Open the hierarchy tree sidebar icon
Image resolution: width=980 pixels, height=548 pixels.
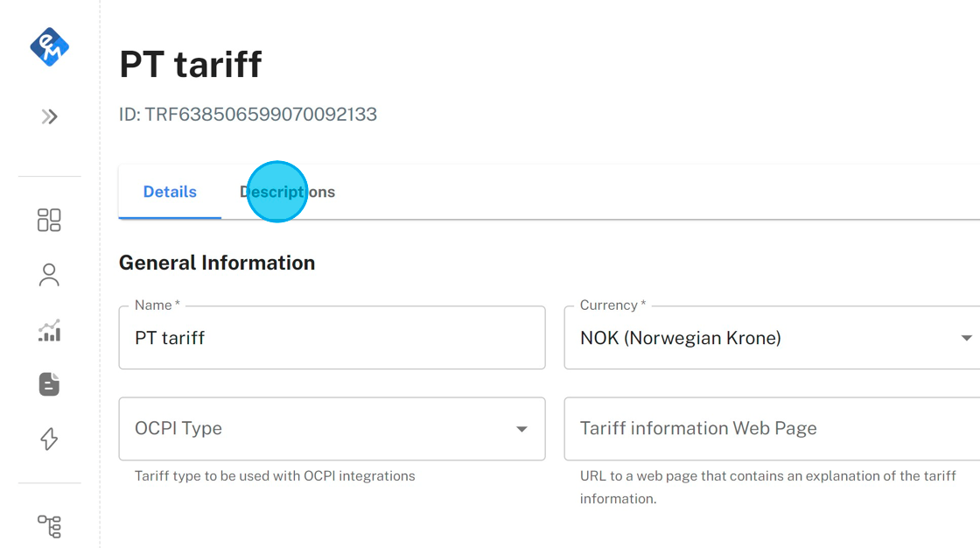49,526
